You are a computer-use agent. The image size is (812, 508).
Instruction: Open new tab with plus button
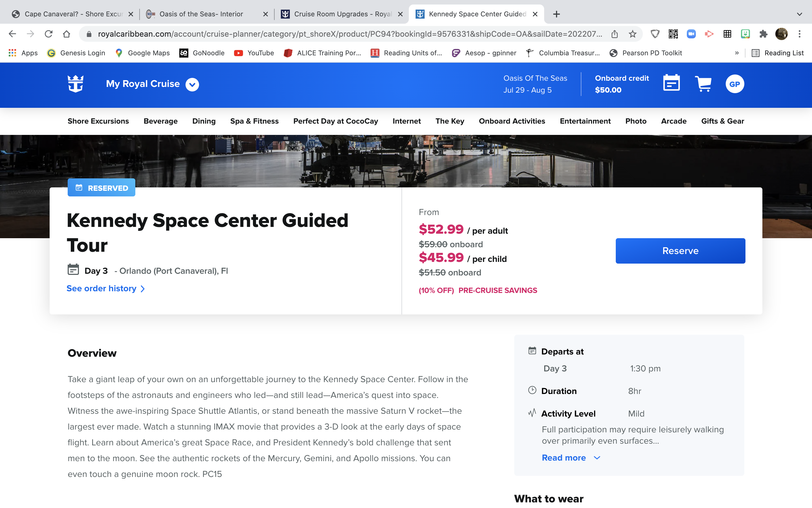tap(556, 14)
